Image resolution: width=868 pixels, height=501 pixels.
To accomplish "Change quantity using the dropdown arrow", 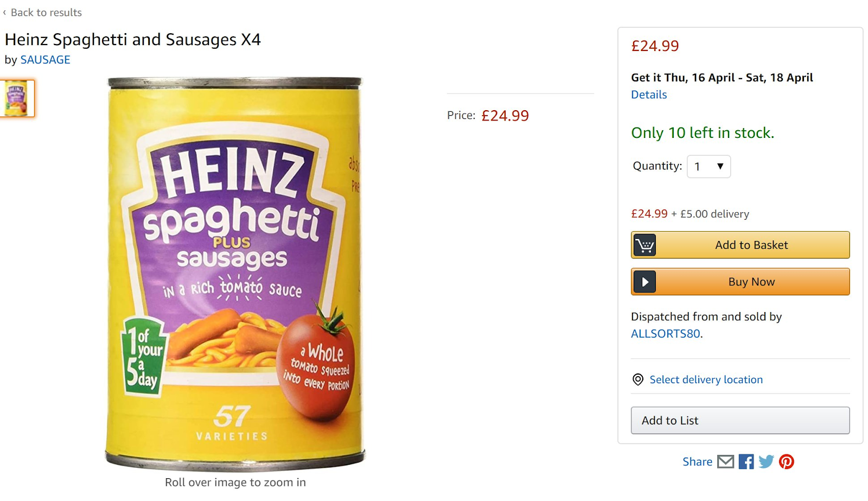I will pyautogui.click(x=722, y=167).
